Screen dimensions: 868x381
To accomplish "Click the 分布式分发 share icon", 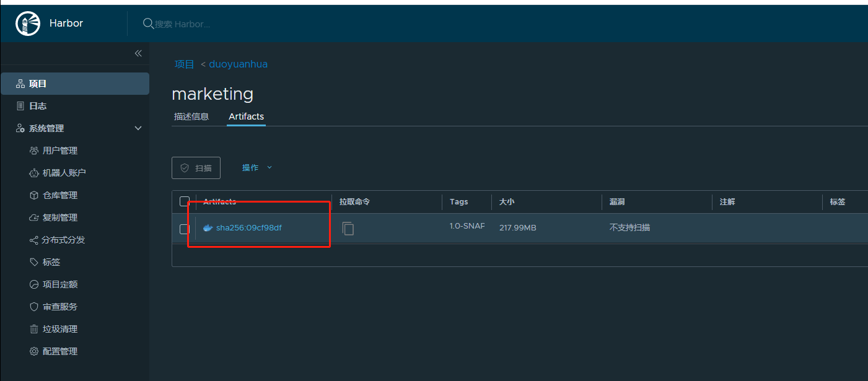I will click(x=34, y=240).
